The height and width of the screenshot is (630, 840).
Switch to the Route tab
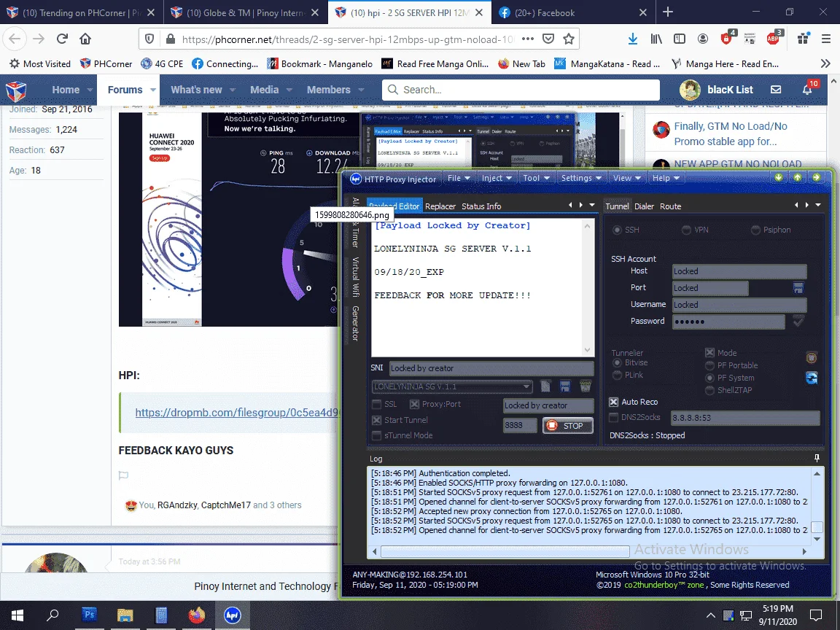(670, 206)
